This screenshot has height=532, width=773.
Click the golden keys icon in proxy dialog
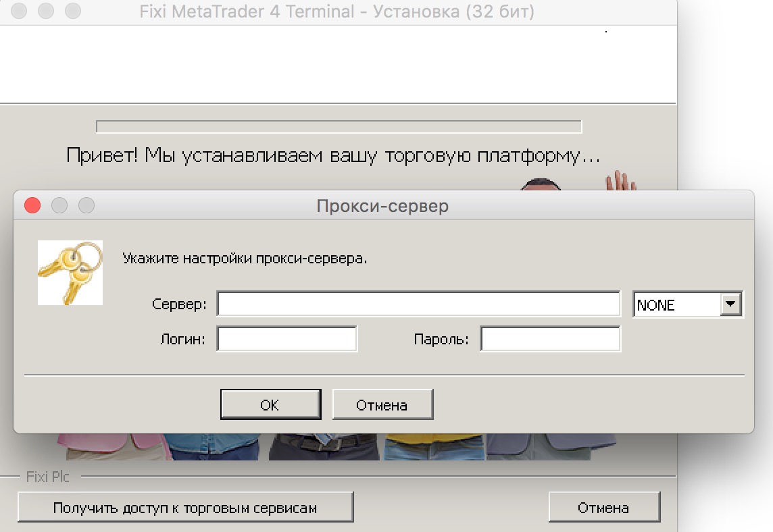pyautogui.click(x=70, y=272)
